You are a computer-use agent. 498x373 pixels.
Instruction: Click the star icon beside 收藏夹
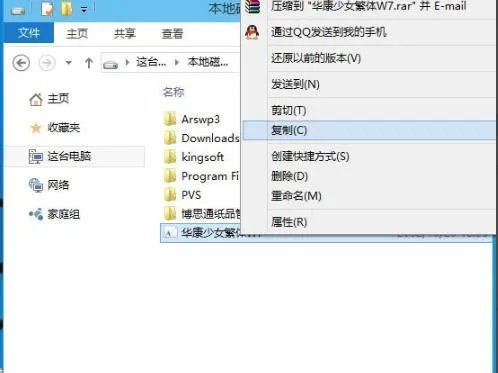(x=36, y=128)
